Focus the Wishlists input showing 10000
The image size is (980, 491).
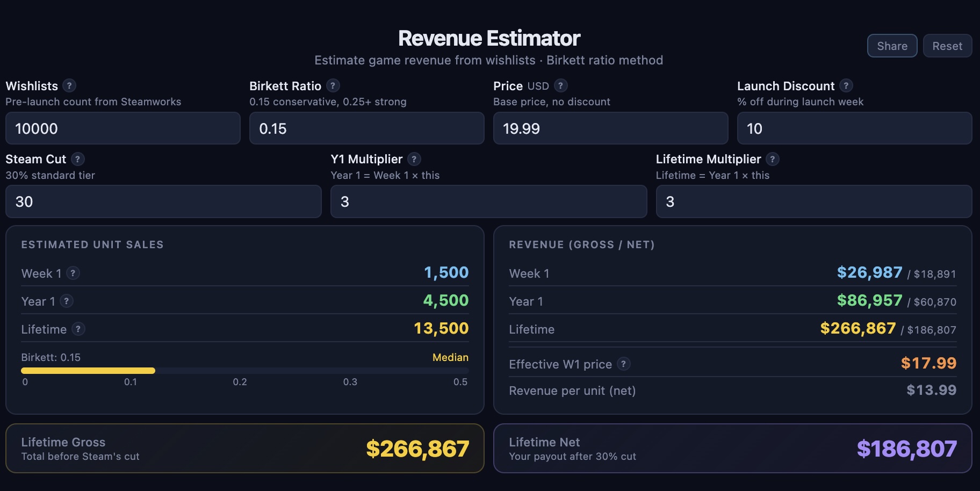123,128
